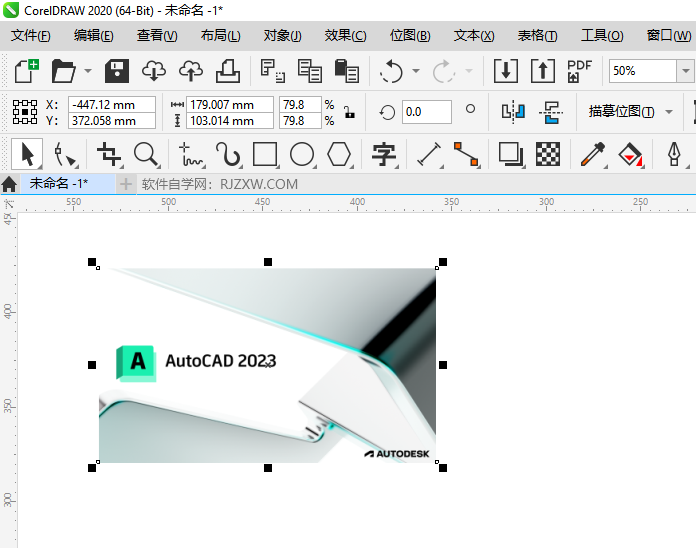
Task: Click the 描摹位图(T) button
Action: (x=621, y=112)
